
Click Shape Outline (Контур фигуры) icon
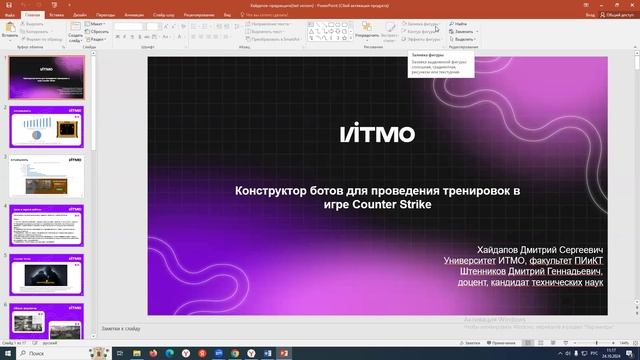[x=404, y=31]
